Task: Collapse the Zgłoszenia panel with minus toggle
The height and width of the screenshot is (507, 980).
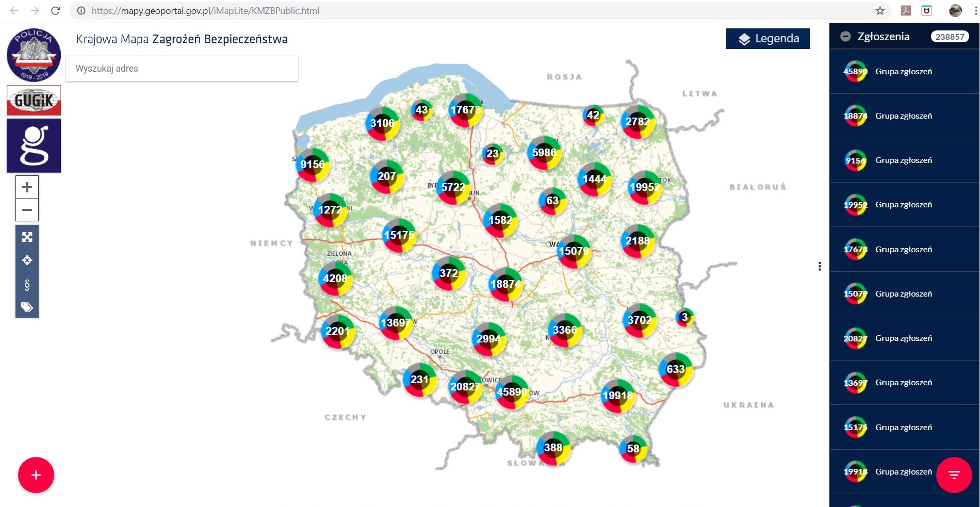Action: point(845,36)
